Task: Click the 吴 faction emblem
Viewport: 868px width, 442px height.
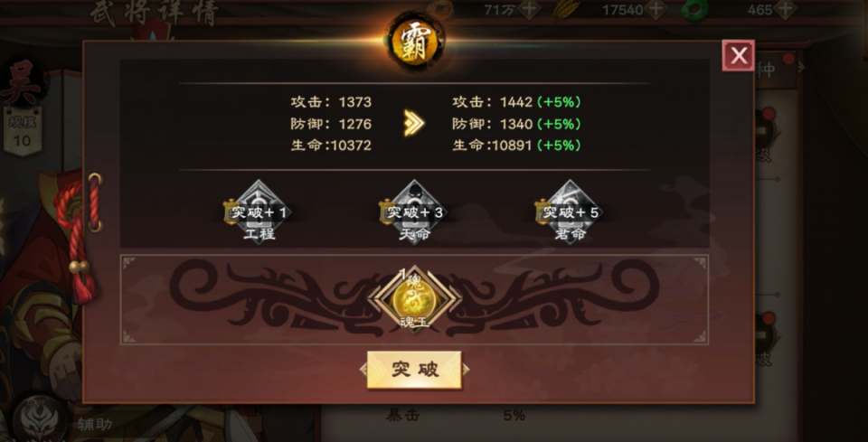Action: (21, 83)
